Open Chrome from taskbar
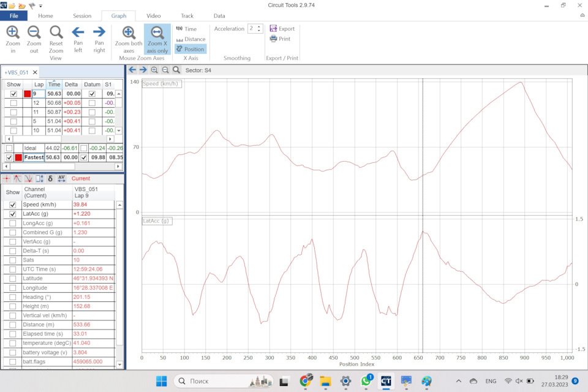588x392 pixels. [x=306, y=381]
